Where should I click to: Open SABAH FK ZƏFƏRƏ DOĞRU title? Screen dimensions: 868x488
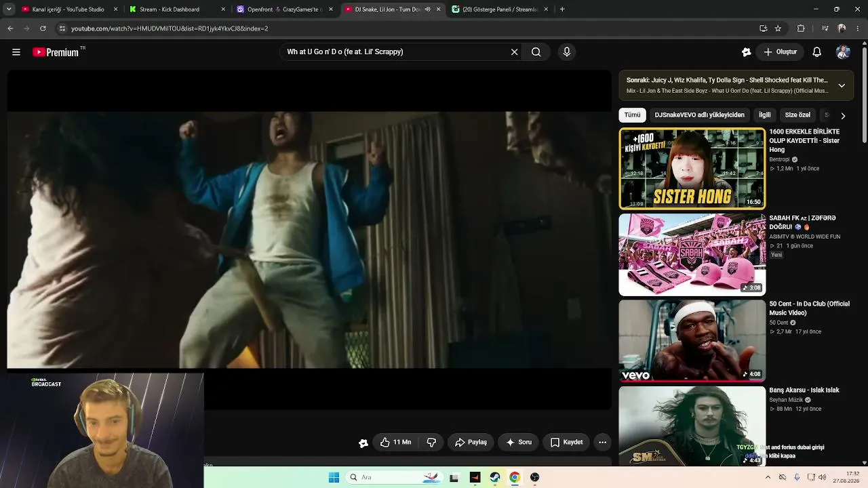pyautogui.click(x=802, y=222)
